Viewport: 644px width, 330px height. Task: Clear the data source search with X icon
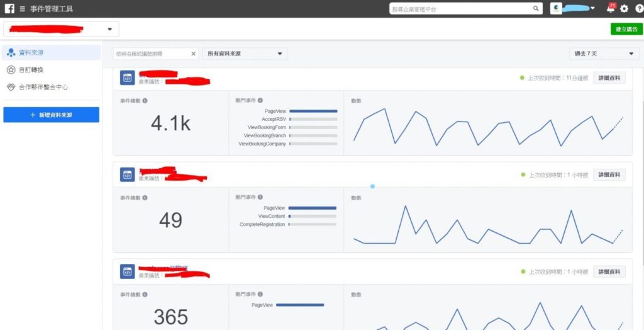pyautogui.click(x=194, y=54)
